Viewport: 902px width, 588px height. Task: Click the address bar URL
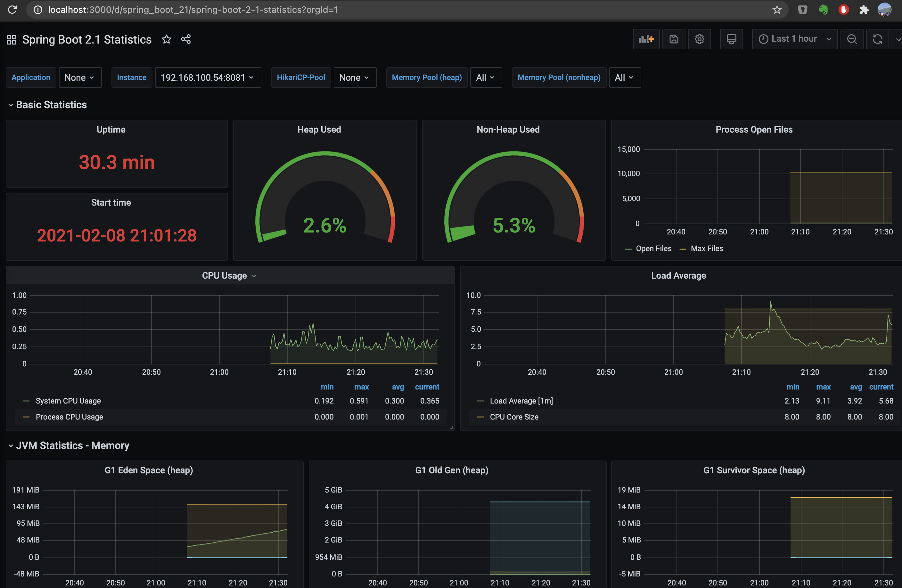(193, 10)
